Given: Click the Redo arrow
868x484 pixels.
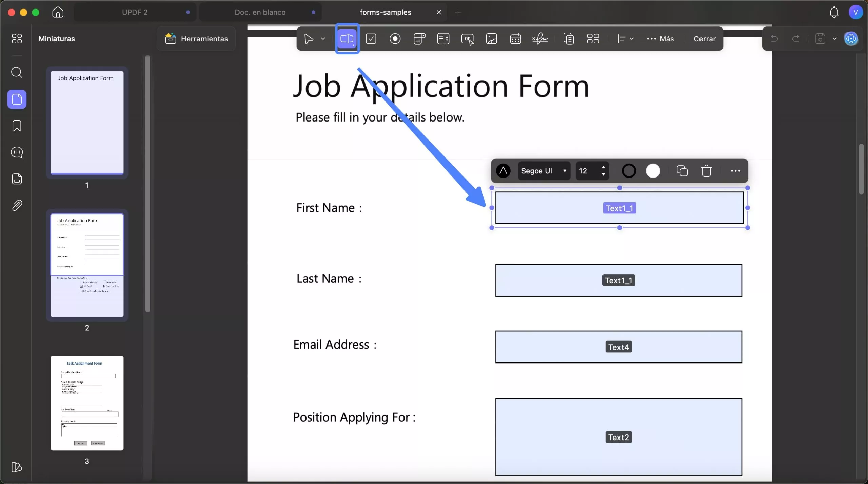Looking at the screenshot, I should [796, 39].
